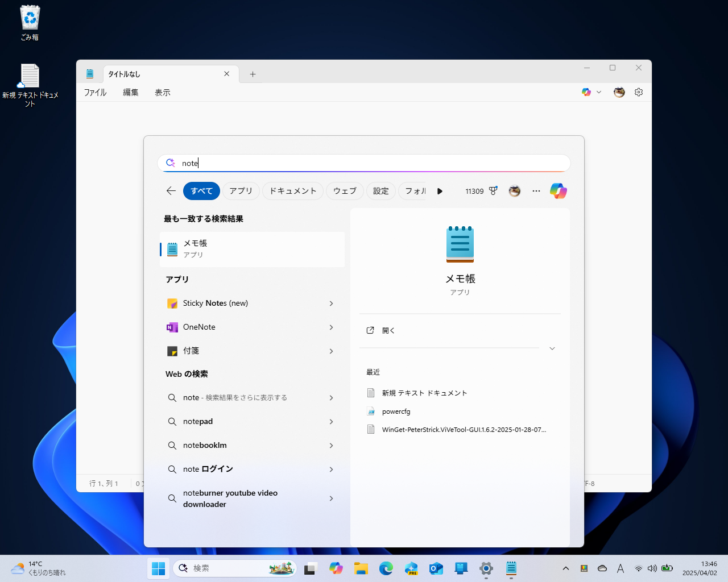Image resolution: width=728 pixels, height=582 pixels.
Task: Select the 新規 テキスト ドキュメント desktop file icon
Action: pos(30,85)
